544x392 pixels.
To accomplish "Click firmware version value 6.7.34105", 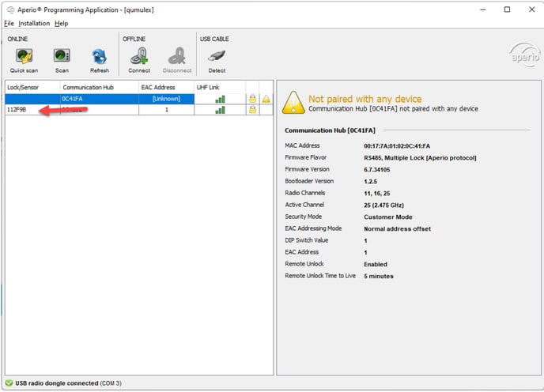I will (x=377, y=170).
